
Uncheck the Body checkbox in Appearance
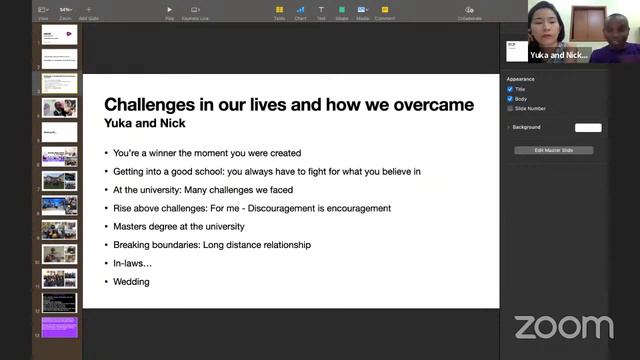coord(510,99)
